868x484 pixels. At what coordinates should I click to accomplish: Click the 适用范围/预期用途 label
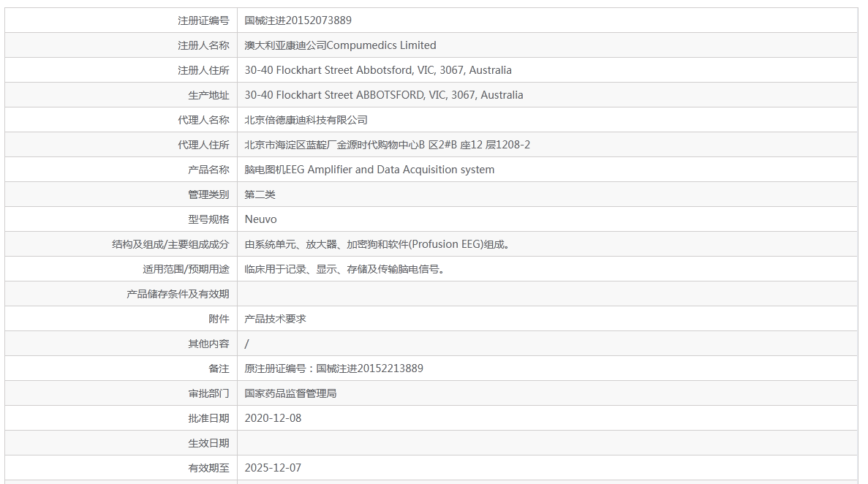(186, 269)
